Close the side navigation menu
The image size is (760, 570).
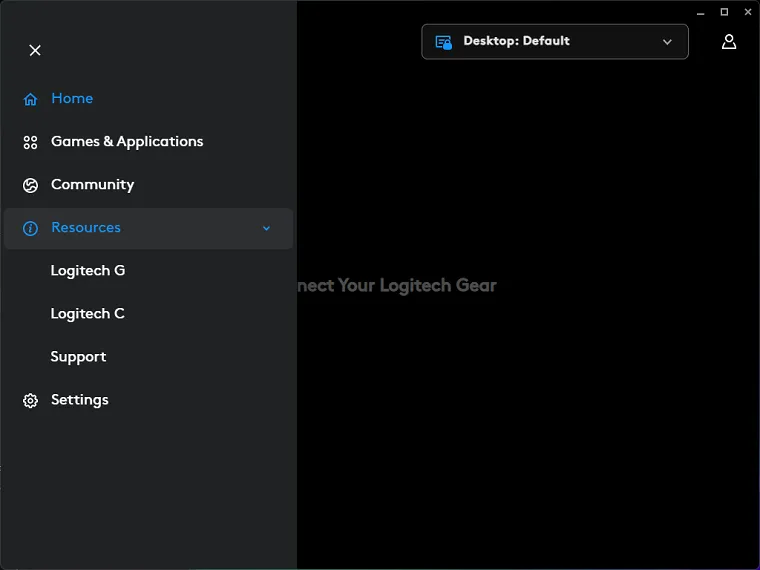pos(35,50)
